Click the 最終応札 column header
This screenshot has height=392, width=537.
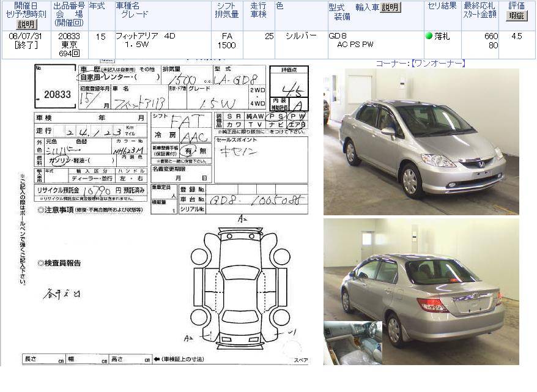pyautogui.click(x=480, y=6)
